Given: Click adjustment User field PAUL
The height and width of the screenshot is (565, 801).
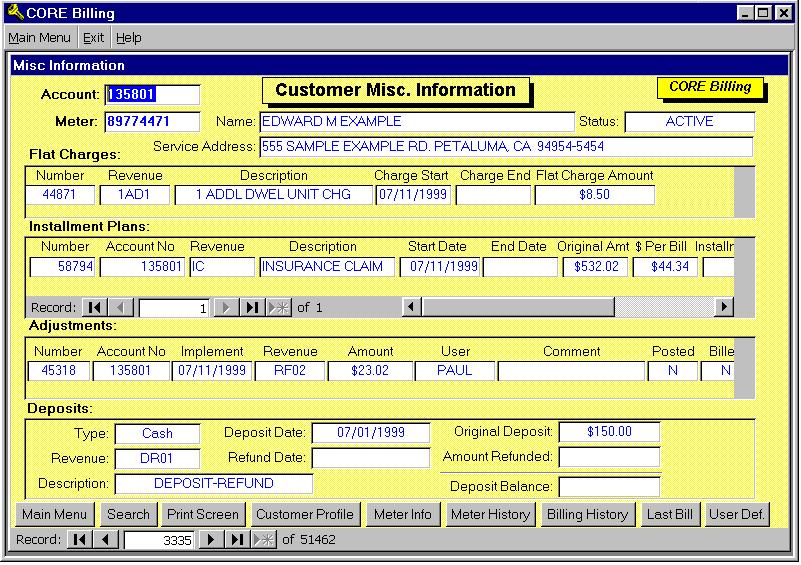Looking at the screenshot, I should coord(455,371).
